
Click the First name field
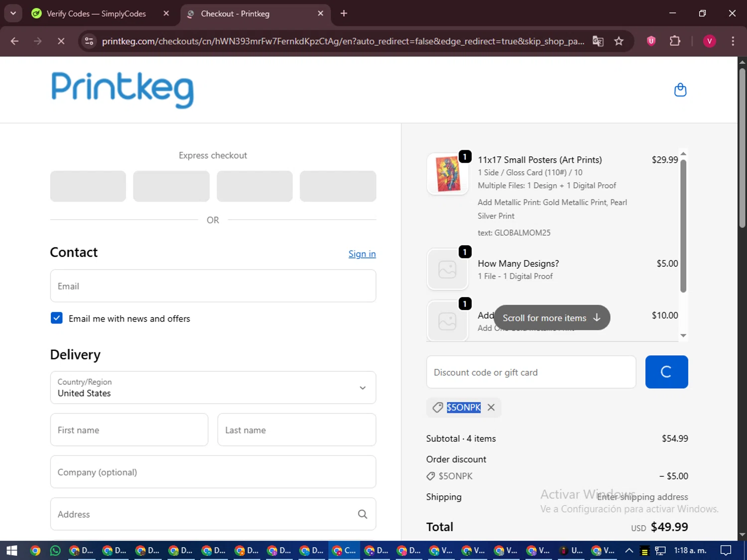129,430
